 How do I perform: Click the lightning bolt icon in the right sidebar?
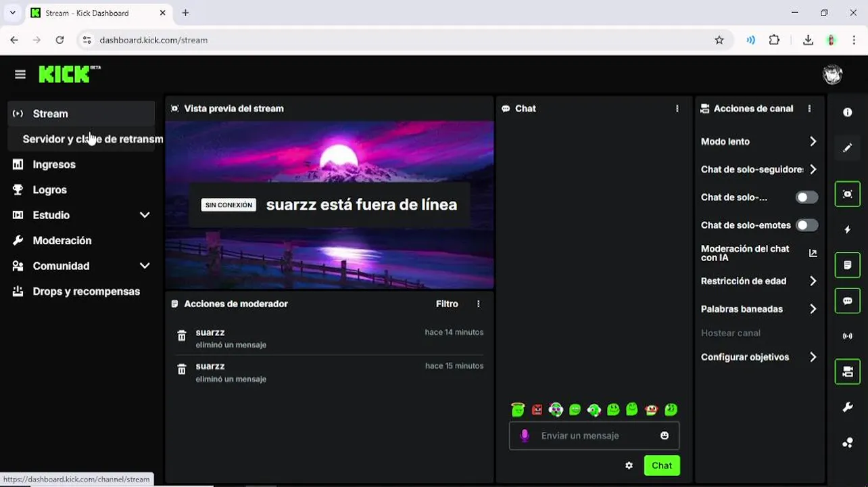[x=848, y=230]
